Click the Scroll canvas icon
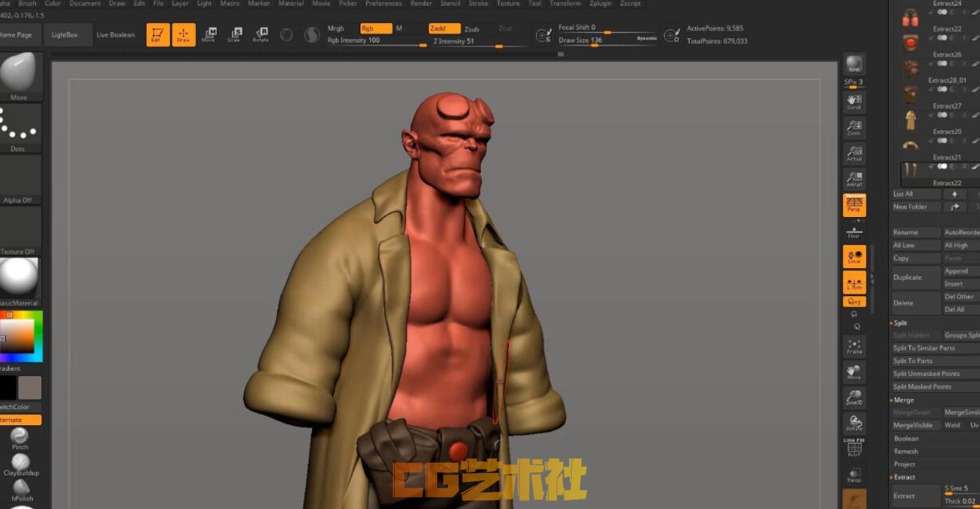Screen dimensions: 980x509 (x=854, y=101)
